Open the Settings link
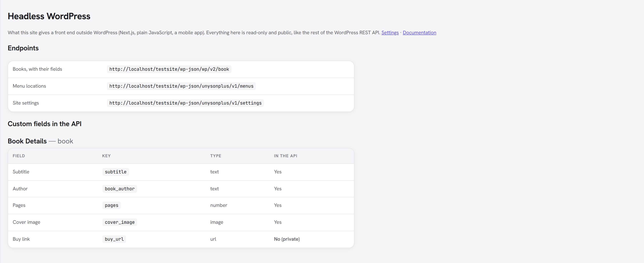 390,33
